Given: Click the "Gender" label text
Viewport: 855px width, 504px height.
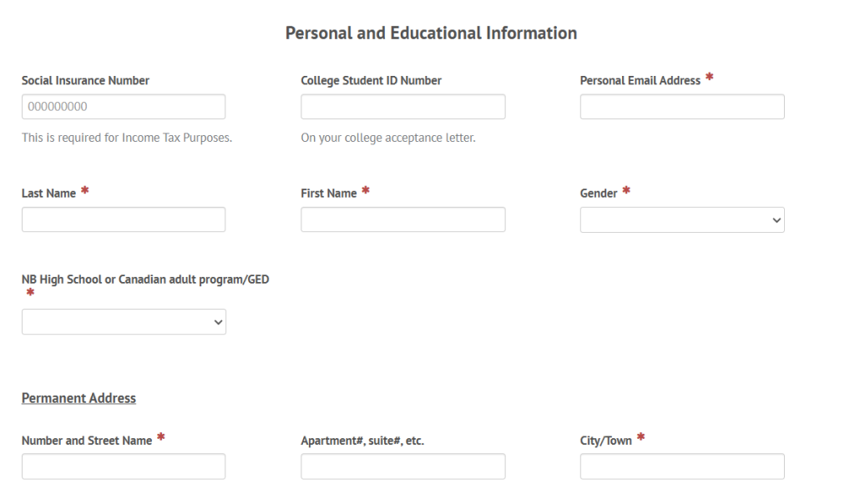Looking at the screenshot, I should pyautogui.click(x=599, y=194).
